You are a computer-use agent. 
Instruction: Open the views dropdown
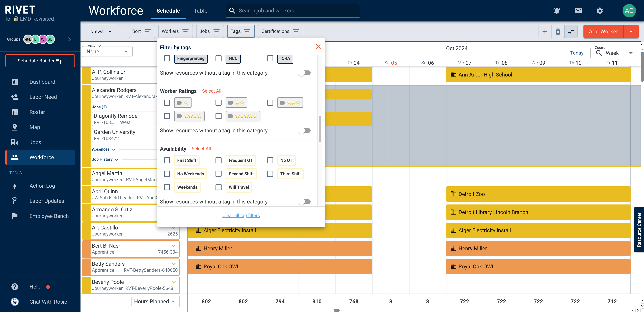101,32
